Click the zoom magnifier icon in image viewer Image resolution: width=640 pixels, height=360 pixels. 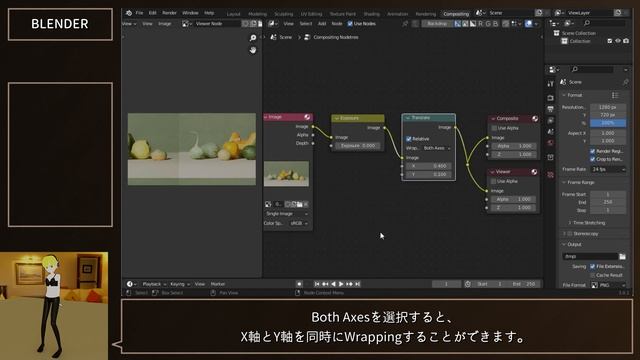pyautogui.click(x=253, y=38)
